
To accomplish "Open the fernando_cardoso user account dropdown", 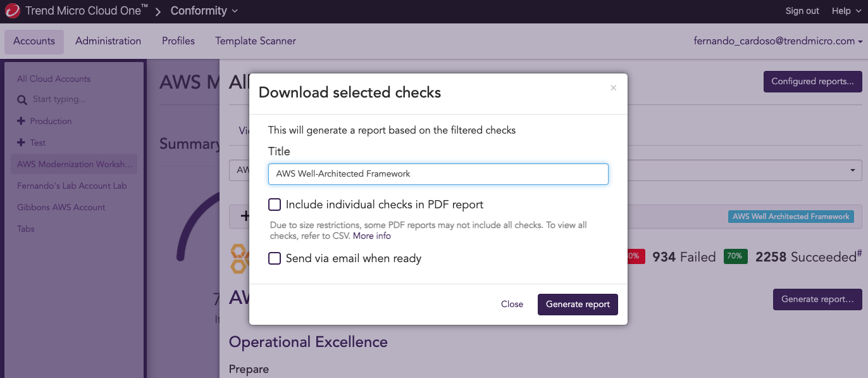I will coord(778,41).
